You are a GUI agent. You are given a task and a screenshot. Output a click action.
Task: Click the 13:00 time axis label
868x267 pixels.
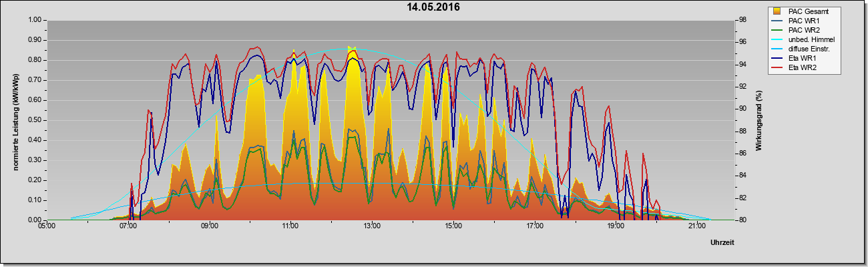[371, 226]
